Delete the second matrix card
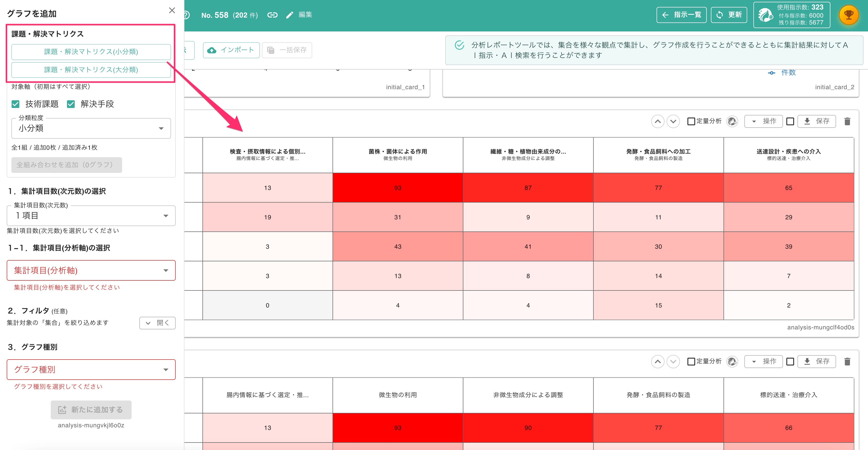The image size is (868, 450). pyautogui.click(x=847, y=362)
